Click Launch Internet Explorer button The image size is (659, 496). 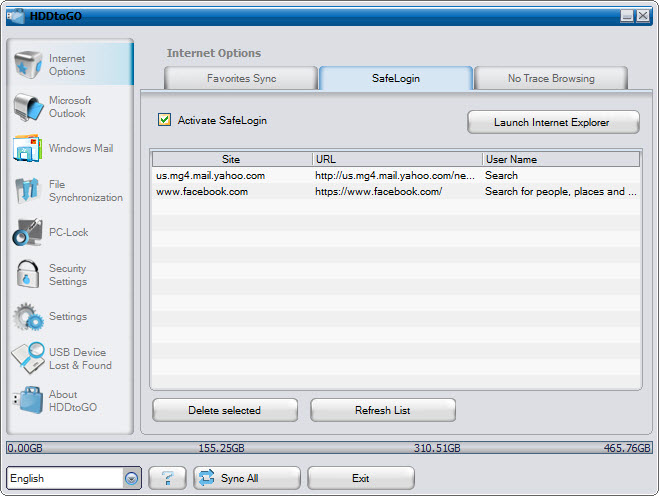[553, 122]
